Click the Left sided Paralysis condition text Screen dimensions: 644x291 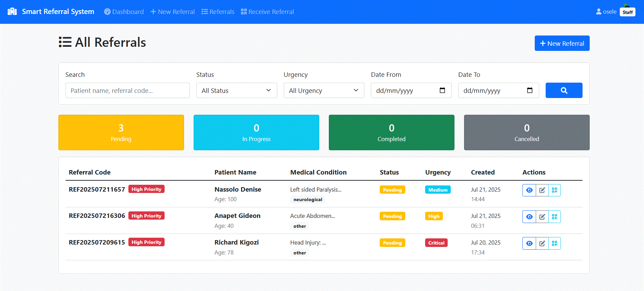pos(316,190)
